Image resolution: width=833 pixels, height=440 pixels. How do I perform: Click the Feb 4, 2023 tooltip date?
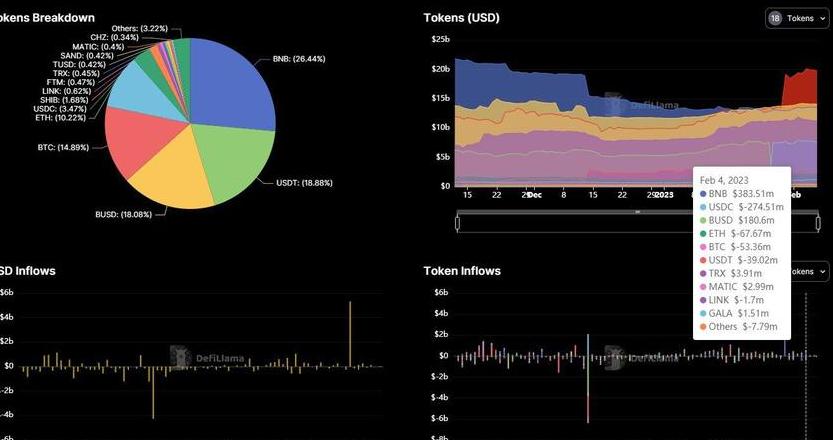pos(722,180)
